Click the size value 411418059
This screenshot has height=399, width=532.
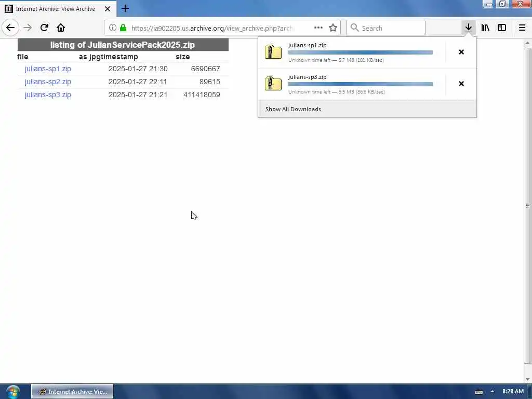(x=202, y=95)
